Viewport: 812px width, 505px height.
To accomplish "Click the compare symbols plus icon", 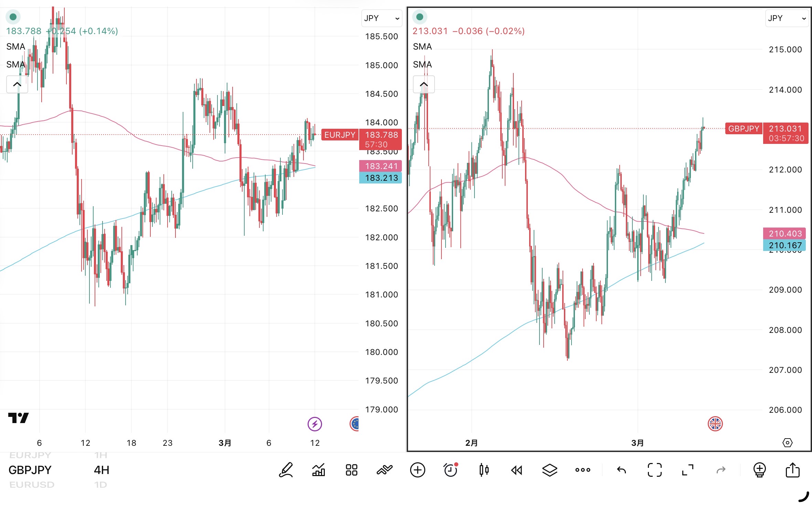I will coord(417,470).
